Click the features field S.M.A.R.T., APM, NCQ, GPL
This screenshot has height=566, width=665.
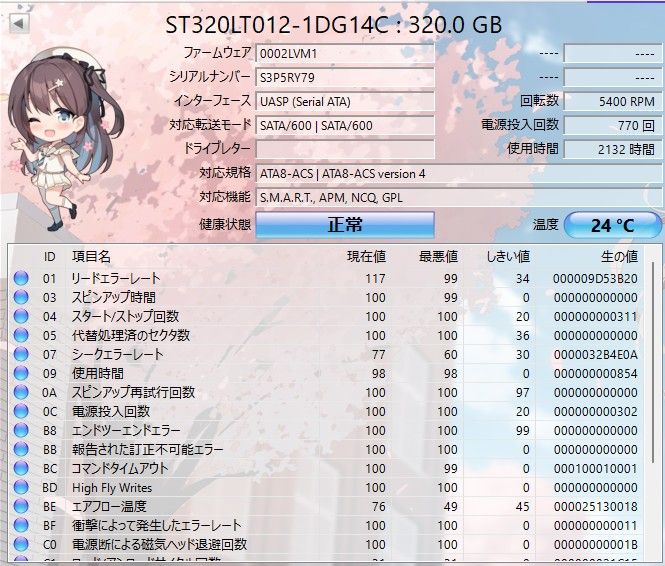pyautogui.click(x=459, y=198)
